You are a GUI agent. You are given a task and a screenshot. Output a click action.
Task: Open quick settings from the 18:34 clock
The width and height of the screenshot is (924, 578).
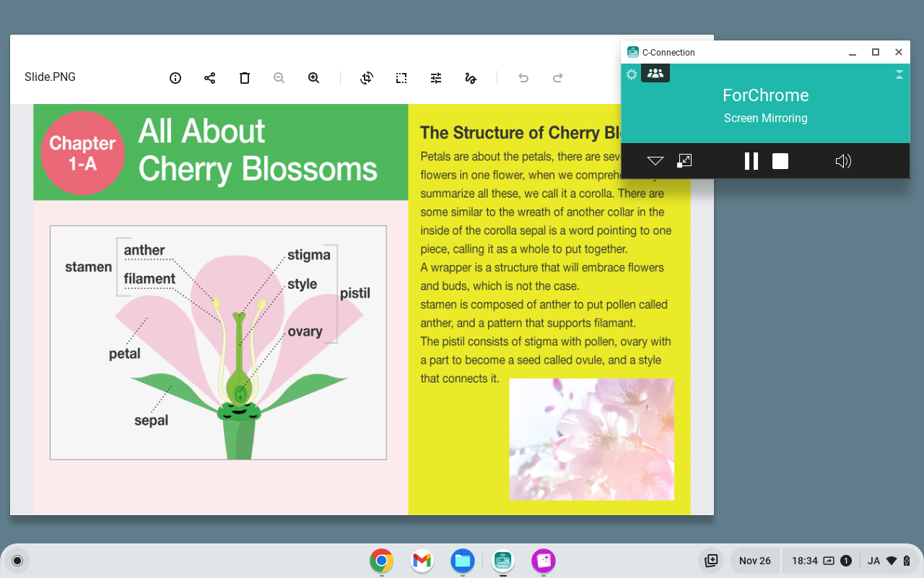(x=804, y=561)
